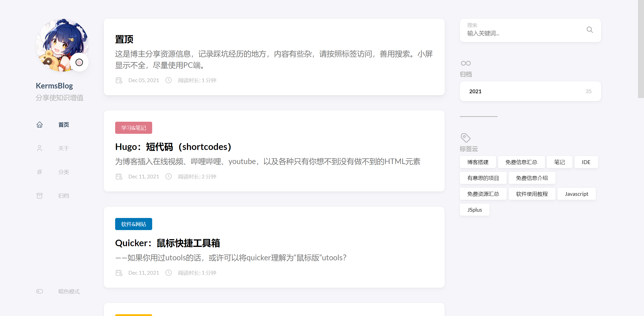
Task: Click the hash icon for categories
Action: [x=40, y=172]
